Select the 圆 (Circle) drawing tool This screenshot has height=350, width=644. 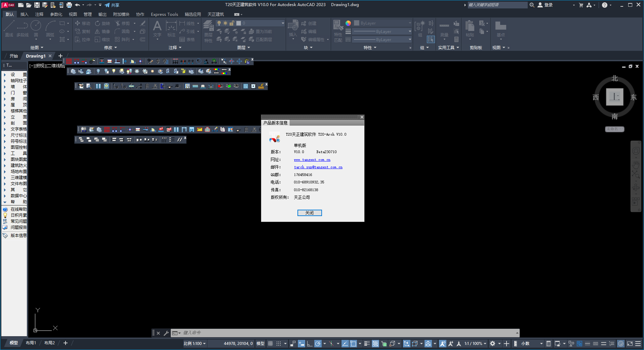click(36, 28)
